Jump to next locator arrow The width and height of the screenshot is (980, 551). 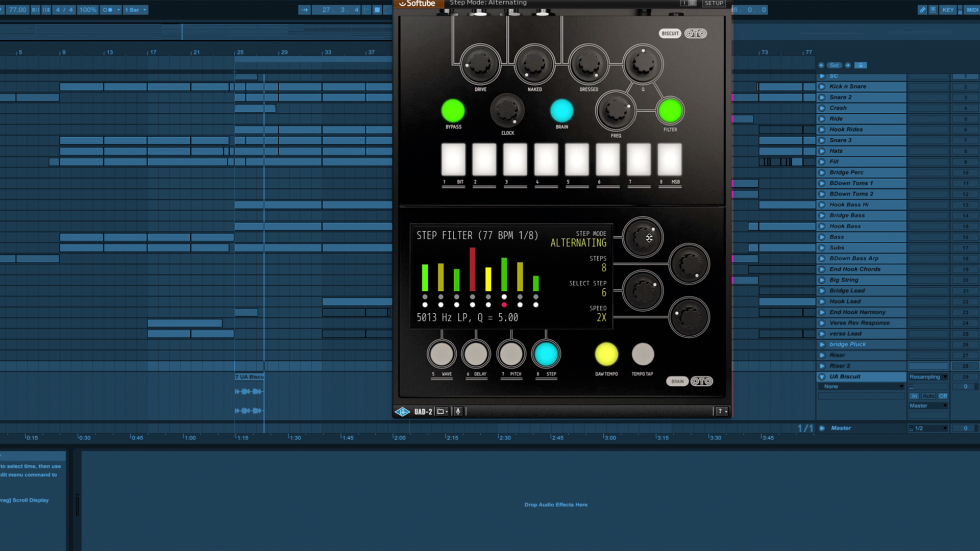pos(848,65)
